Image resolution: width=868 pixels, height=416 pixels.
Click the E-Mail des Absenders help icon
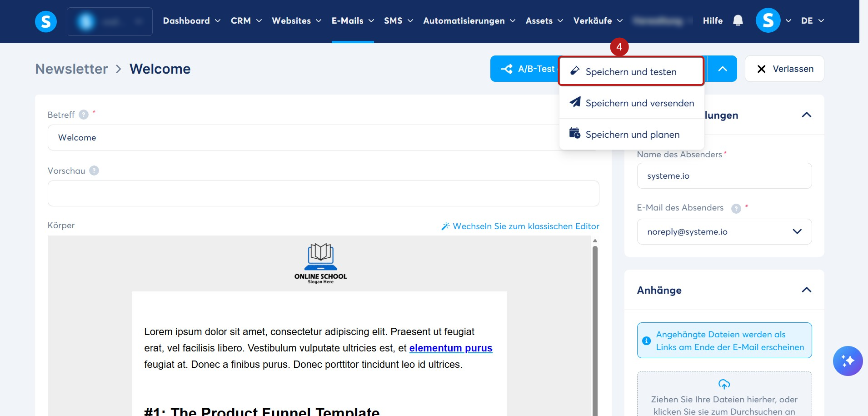(736, 208)
